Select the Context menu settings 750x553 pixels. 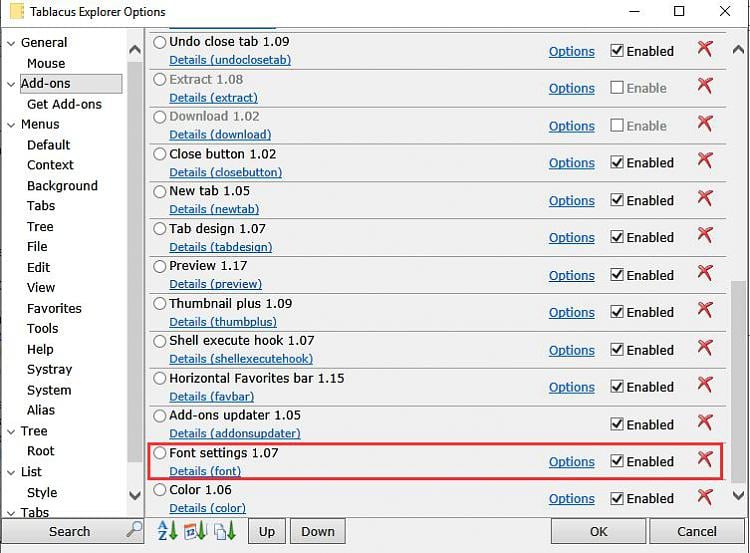coord(50,165)
